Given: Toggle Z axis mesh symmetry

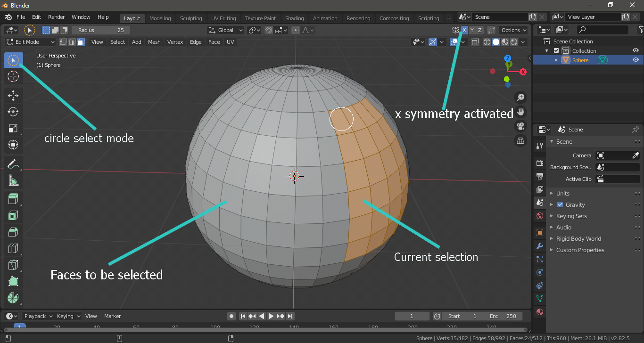Looking at the screenshot, I should (480, 30).
